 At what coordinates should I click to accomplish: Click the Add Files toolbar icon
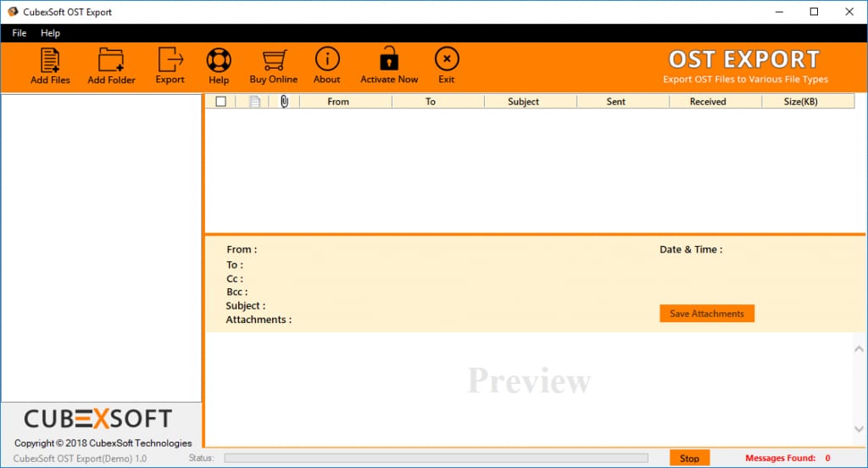50,60
